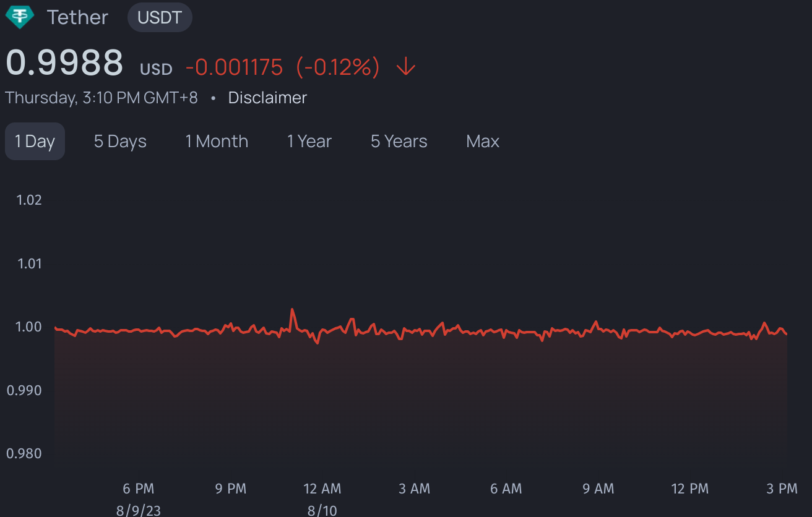The image size is (812, 517).
Task: Click the 3 AM x-axis label
Action: point(415,489)
